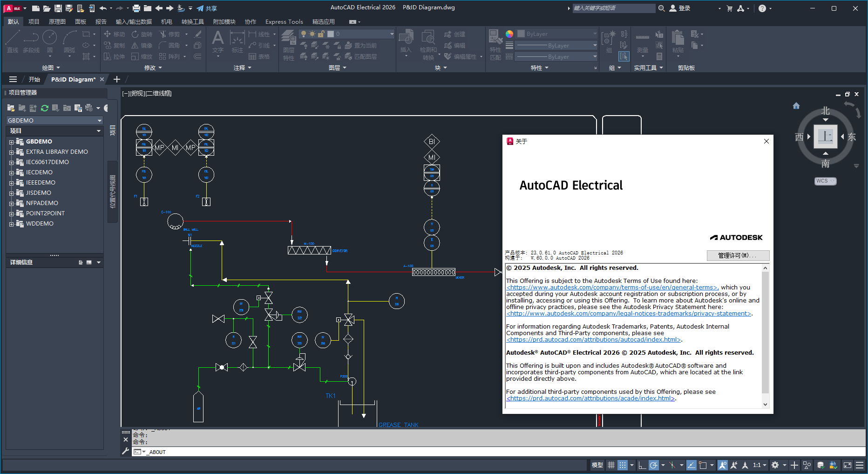868x474 pixels.
Task: Click the gray ByLayer color swatch
Action: point(521,34)
